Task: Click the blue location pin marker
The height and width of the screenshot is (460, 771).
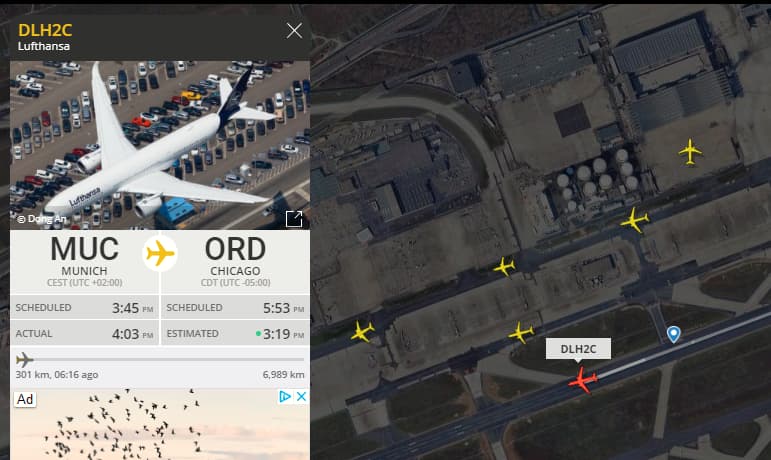Action: 674,334
